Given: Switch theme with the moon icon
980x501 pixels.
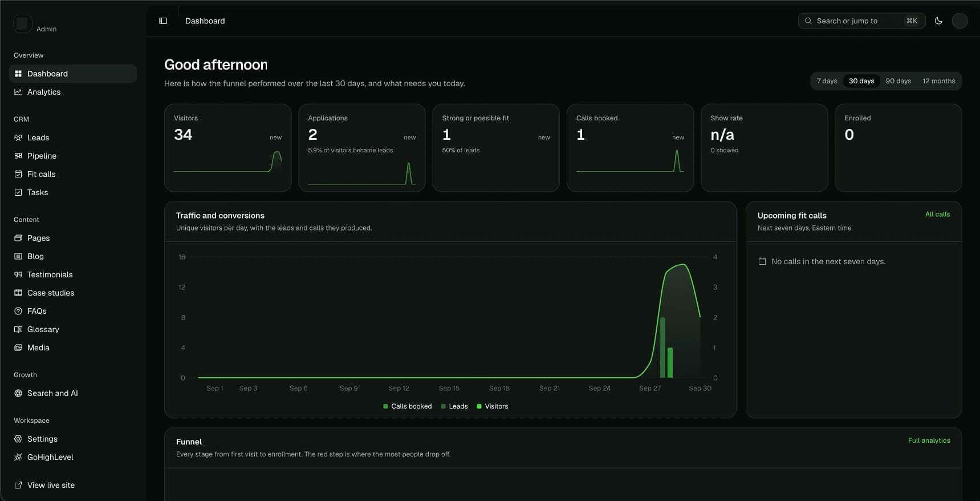Looking at the screenshot, I should (x=938, y=21).
